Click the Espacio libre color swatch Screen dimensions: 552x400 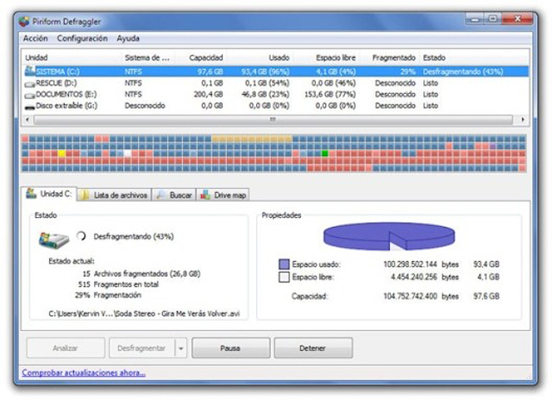pyautogui.click(x=284, y=277)
